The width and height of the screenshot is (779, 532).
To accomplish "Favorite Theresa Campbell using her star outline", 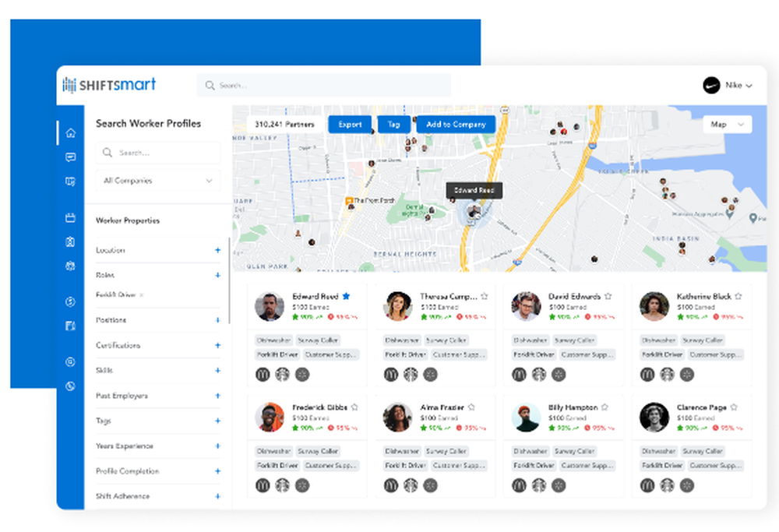I will 484,296.
